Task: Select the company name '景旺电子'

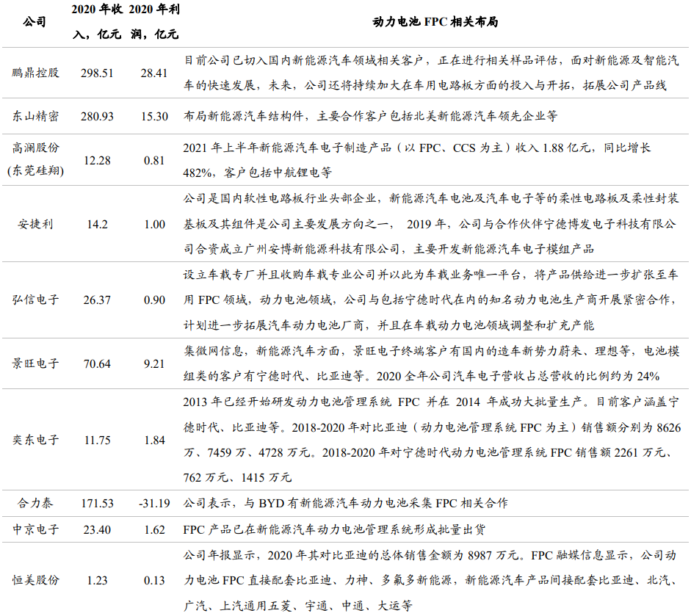Action: pos(35,363)
